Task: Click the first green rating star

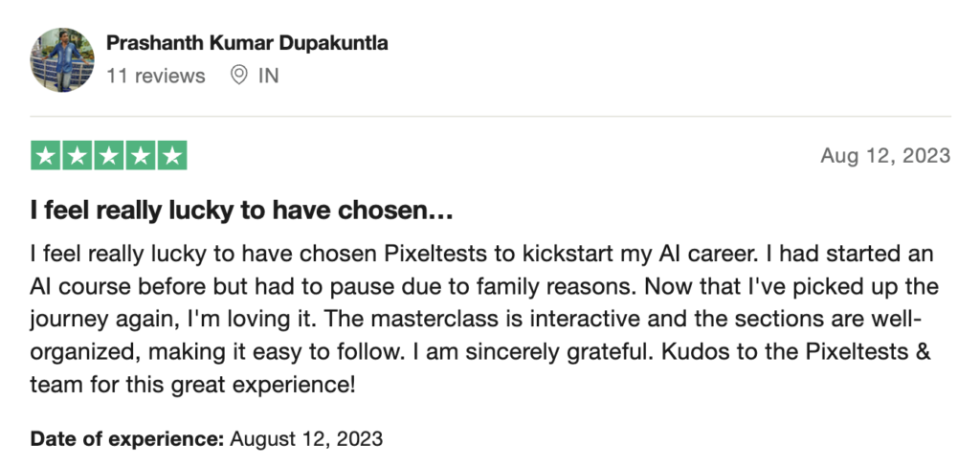Action: tap(46, 155)
